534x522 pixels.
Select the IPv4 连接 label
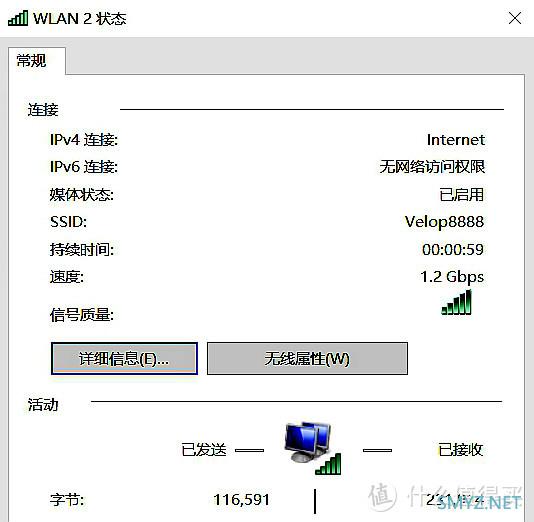tap(84, 140)
